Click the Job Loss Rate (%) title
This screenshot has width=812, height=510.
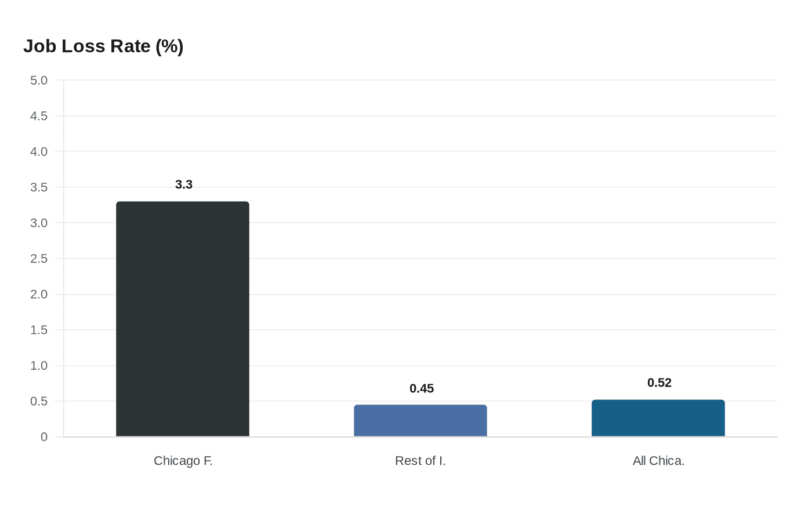click(103, 46)
